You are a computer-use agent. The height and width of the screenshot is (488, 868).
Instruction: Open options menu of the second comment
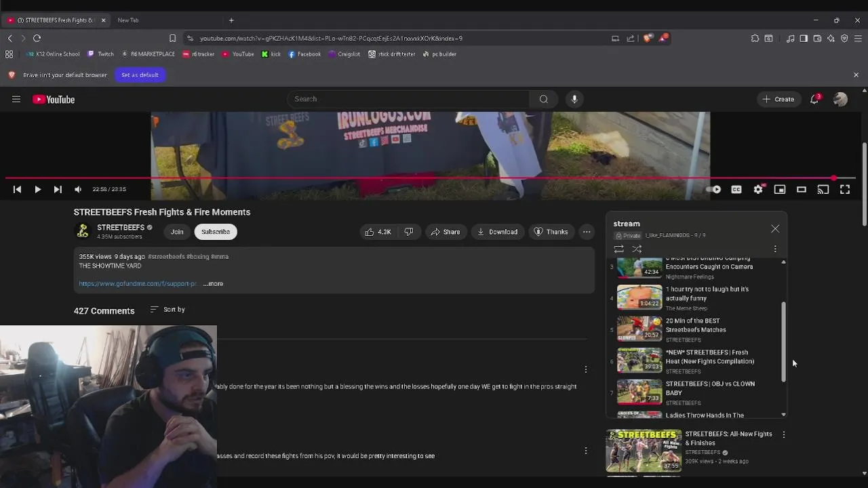pos(586,451)
